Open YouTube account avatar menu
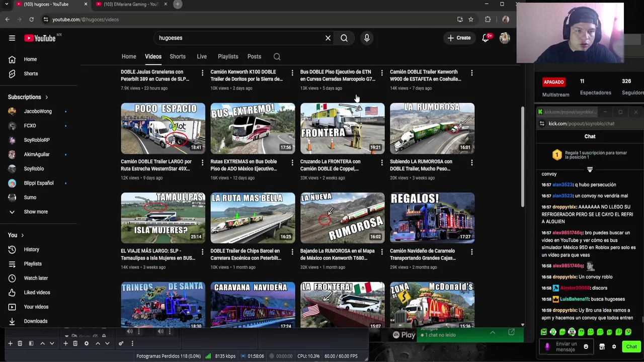Viewport: 644px width, 362px height. pyautogui.click(x=505, y=38)
